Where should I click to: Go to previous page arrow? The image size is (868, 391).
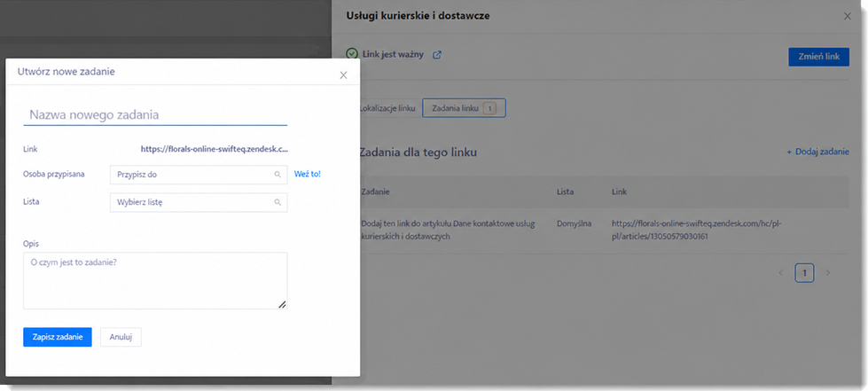781,273
